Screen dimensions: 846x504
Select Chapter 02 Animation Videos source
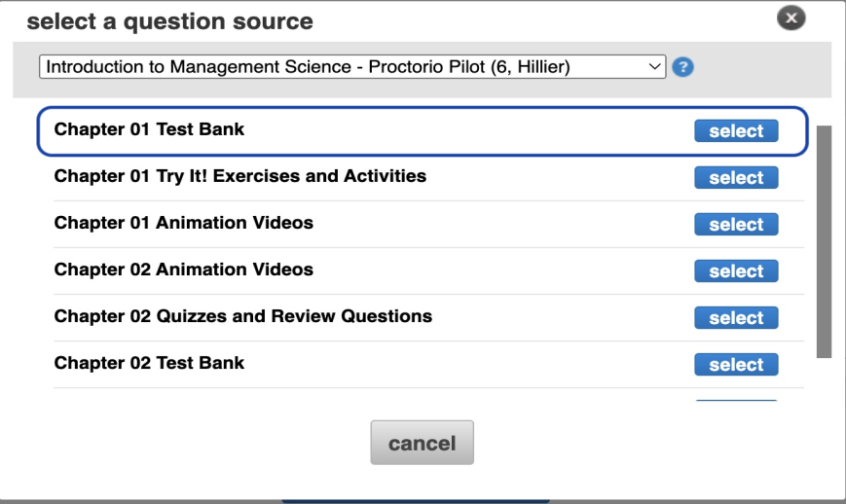[x=736, y=271]
